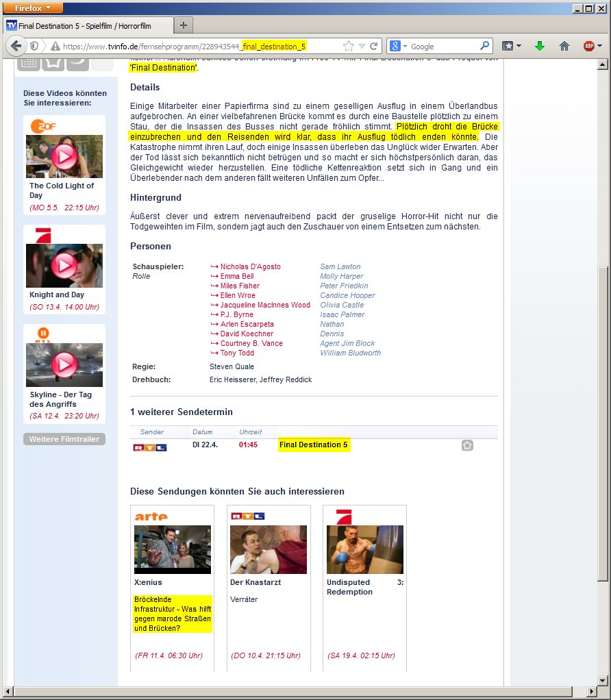The height and width of the screenshot is (700, 611).
Task: Open a new tab with plus button
Action: [x=183, y=25]
